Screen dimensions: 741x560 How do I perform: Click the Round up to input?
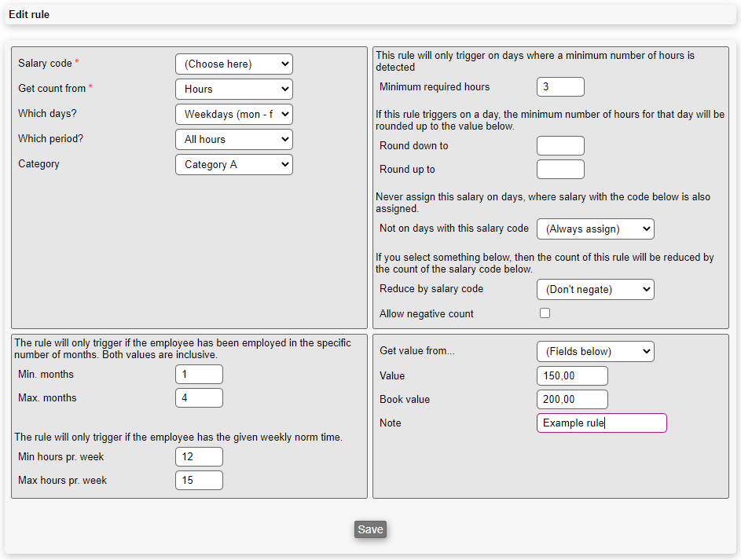(560, 170)
